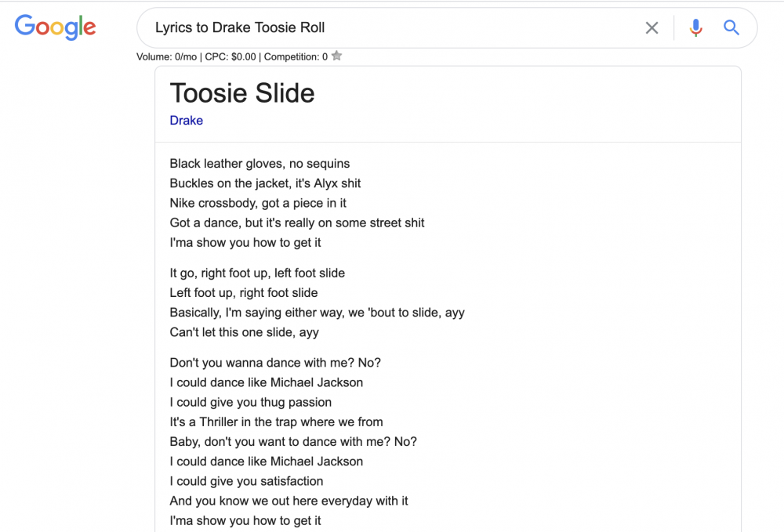
Task: Click the Google logo to return home
Action: (55, 27)
